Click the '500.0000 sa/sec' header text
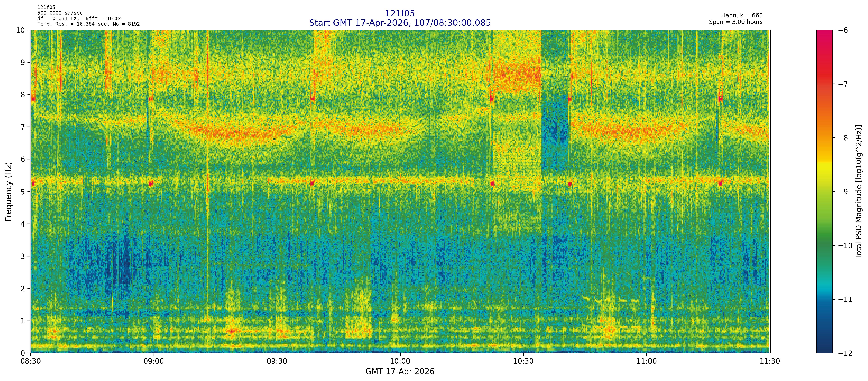Viewport: 868px width, 381px height. (60, 13)
